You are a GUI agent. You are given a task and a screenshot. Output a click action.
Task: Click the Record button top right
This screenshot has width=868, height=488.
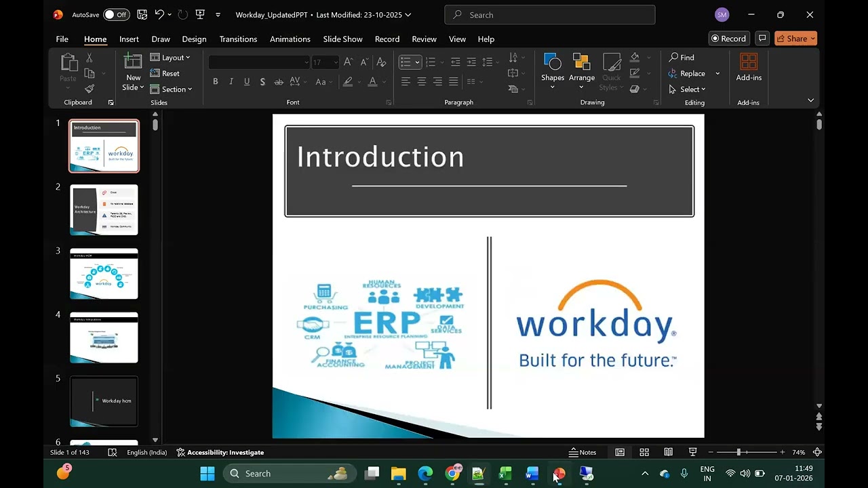[728, 39]
